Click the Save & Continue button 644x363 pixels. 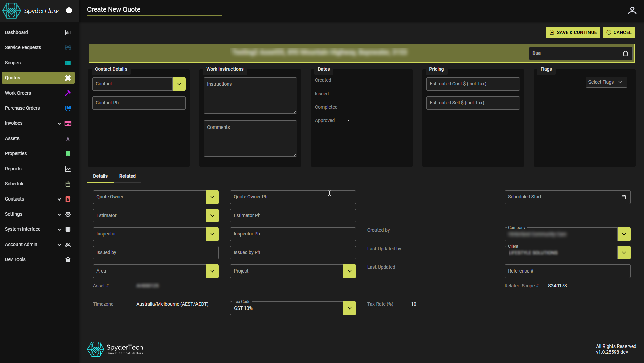(x=573, y=33)
